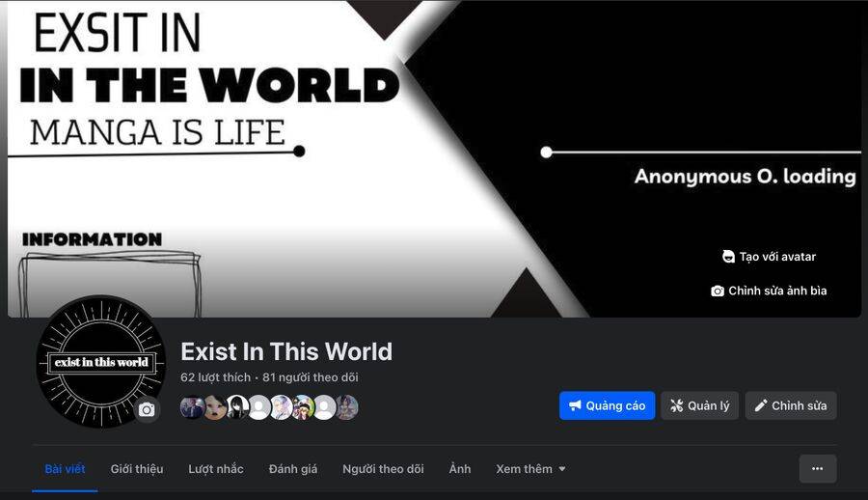Click the megaphone icon on Quảng cáo
The width and height of the screenshot is (868, 500).
point(576,405)
